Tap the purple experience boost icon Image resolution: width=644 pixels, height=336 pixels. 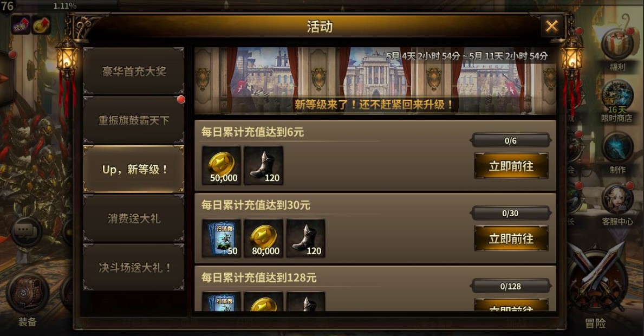21,26
